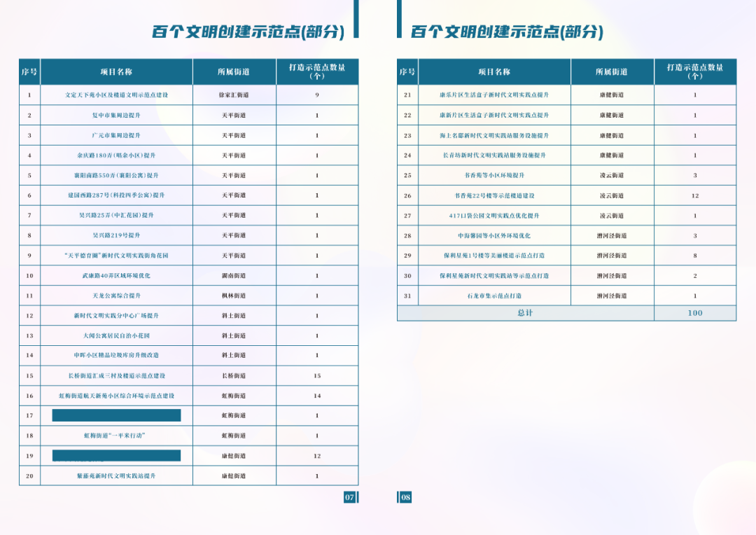Click 漕河泾街道 in the 石龙市集 row

(x=611, y=296)
